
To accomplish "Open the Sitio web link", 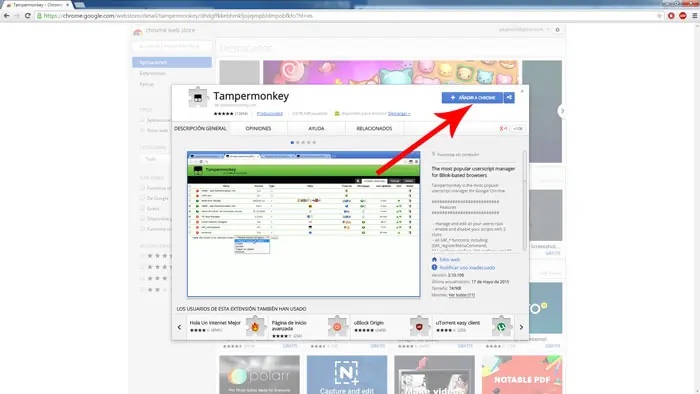I will pyautogui.click(x=450, y=259).
